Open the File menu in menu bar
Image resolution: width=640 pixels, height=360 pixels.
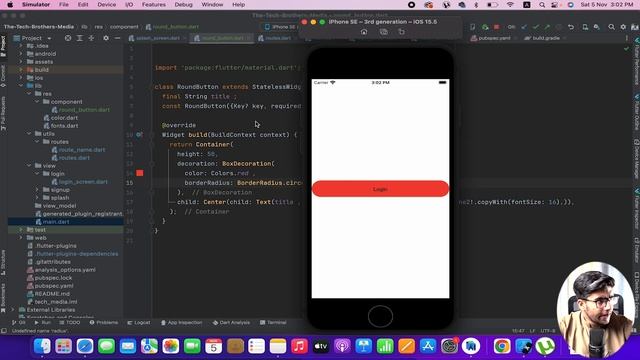pyautogui.click(x=64, y=5)
